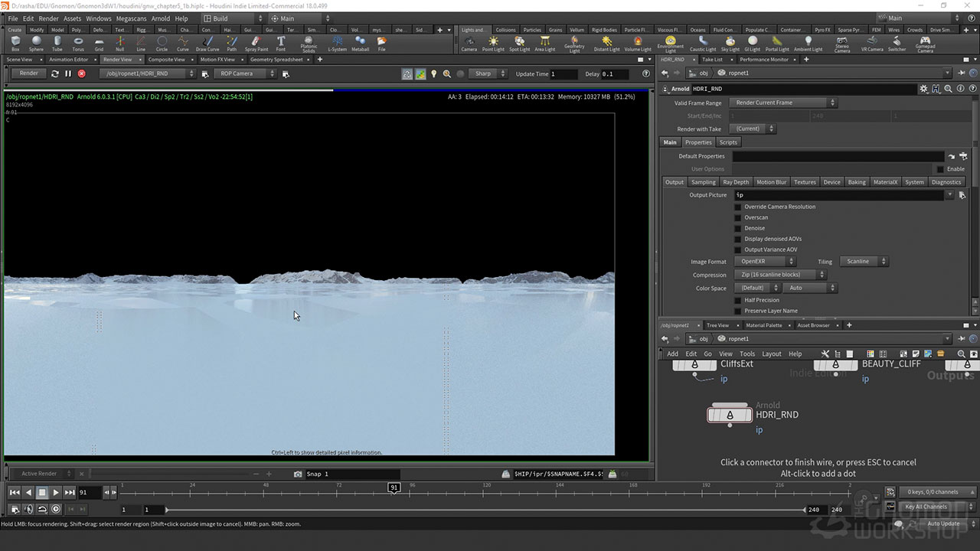Image resolution: width=980 pixels, height=551 pixels.
Task: Check Preserve Layer Name option
Action: 738,311
